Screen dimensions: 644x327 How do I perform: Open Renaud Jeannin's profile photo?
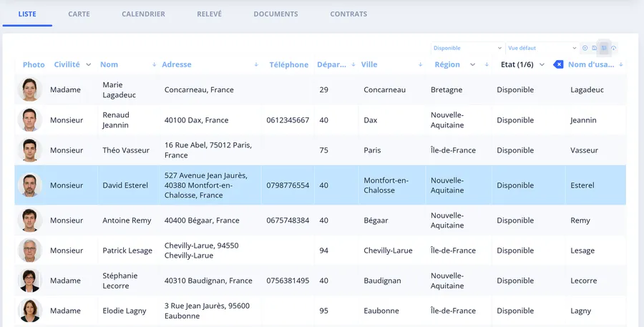pos(30,120)
